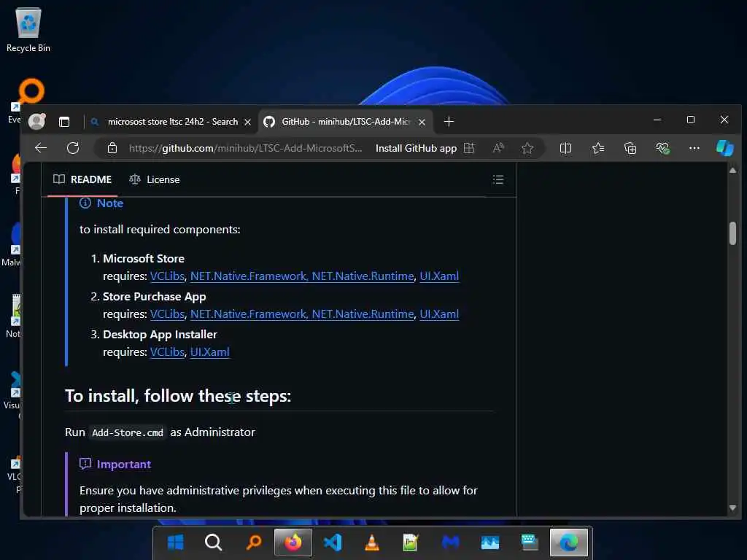The image size is (747, 560).
Task: Refresh the GitHub page
Action: [x=73, y=148]
